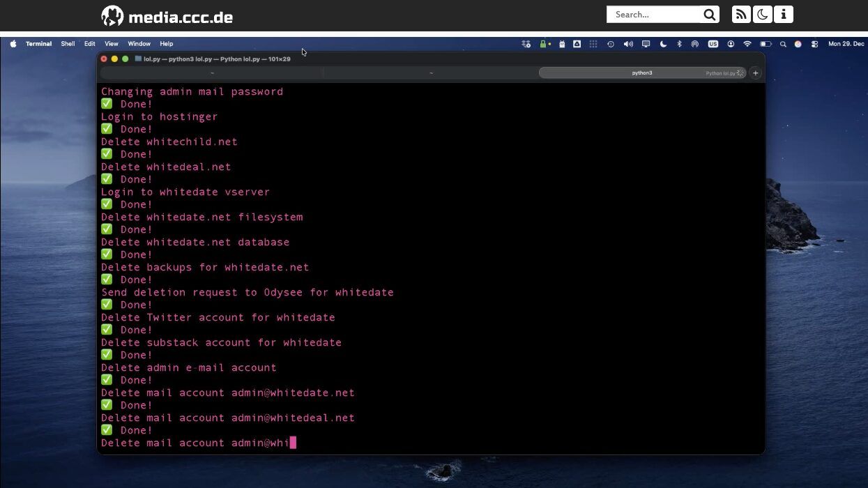
Task: Click the Wi-Fi status icon
Action: 747,44
